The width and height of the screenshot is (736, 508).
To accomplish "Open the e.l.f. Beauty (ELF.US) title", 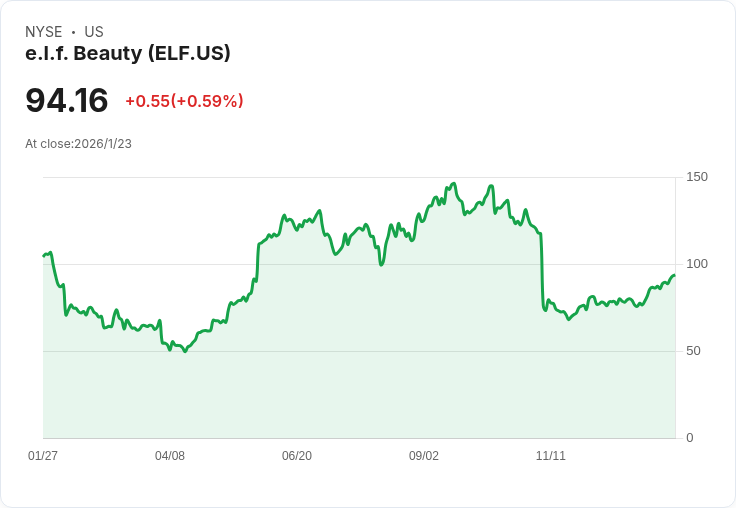I will 128,53.
